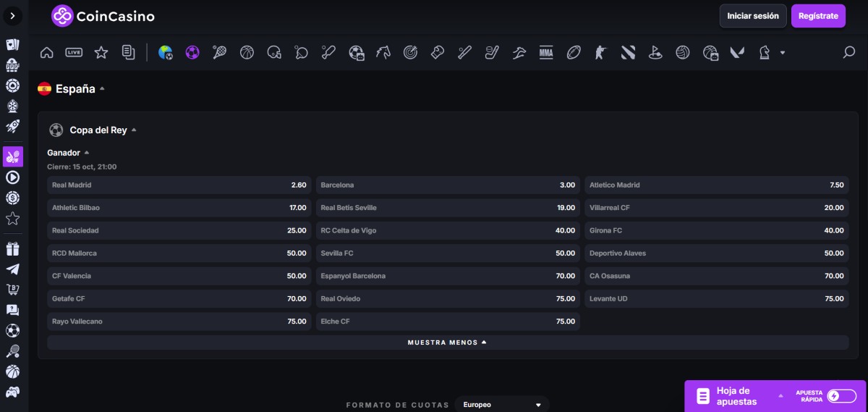The height and width of the screenshot is (412, 868).
Task: Click the Regístrate button
Action: coord(817,16)
